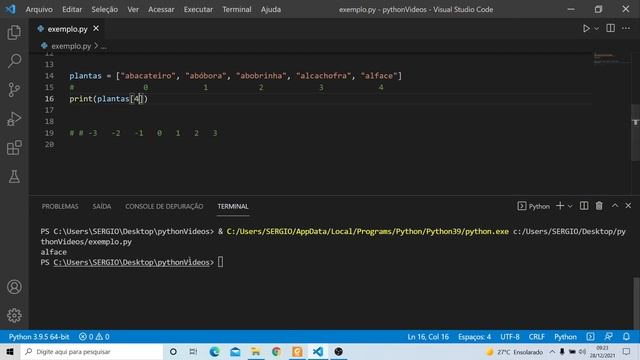
Task: Click the string "alcachofra" in the list
Action: coord(324,76)
